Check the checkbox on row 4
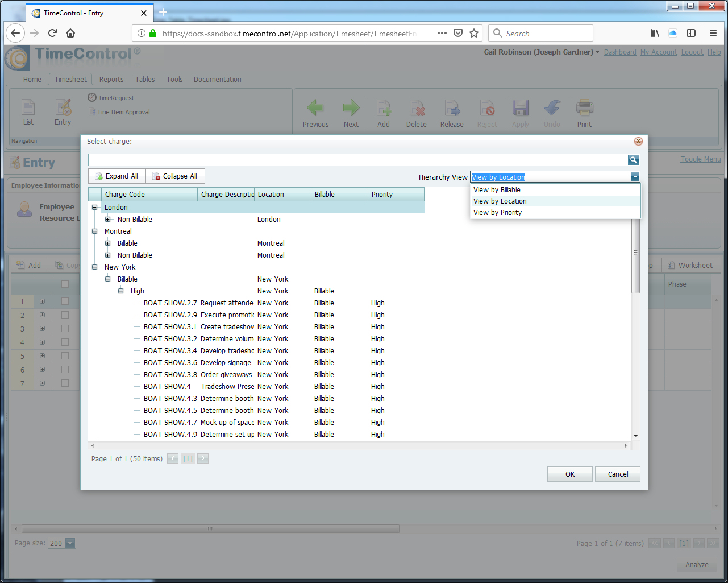The width and height of the screenshot is (728, 583). click(x=64, y=342)
